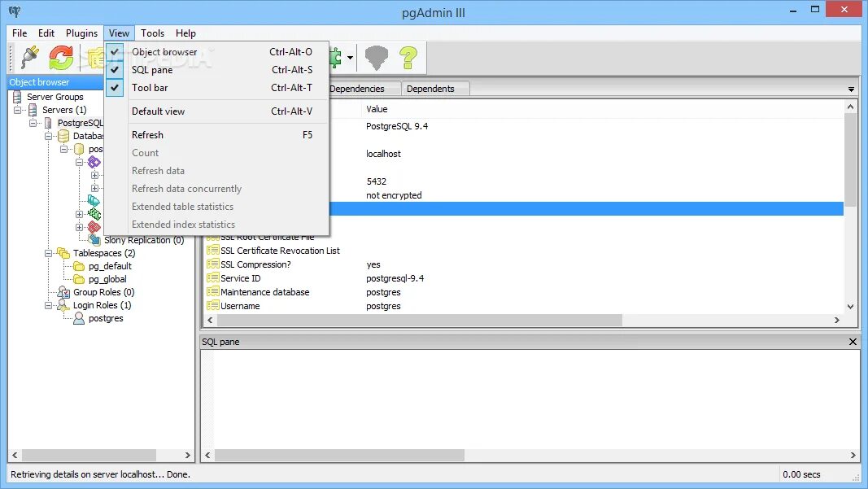Toggle Object browser in View menu

(x=216, y=52)
